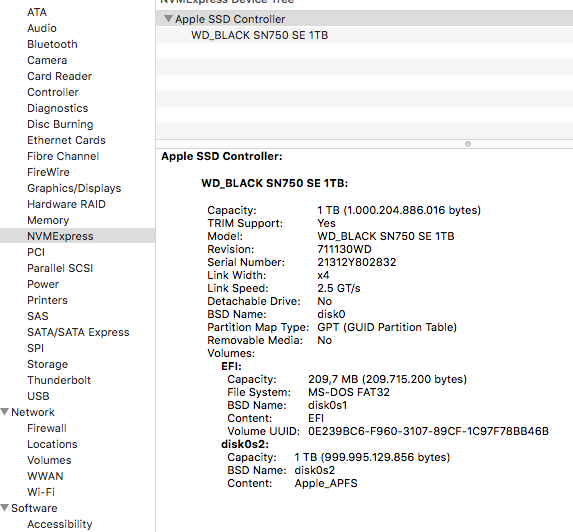
Task: Show Bluetooth hardware information
Action: (x=52, y=44)
